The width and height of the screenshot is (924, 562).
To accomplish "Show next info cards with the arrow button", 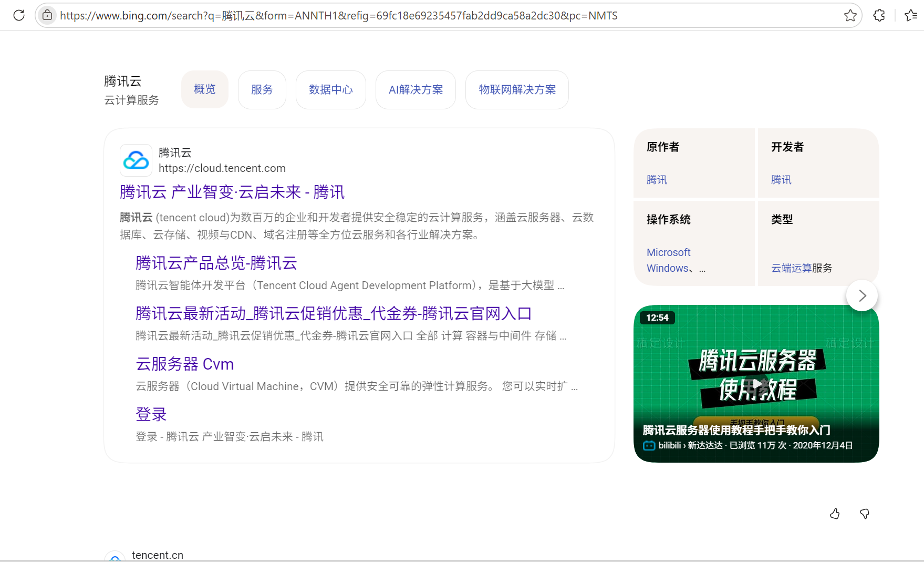I will coord(862,296).
